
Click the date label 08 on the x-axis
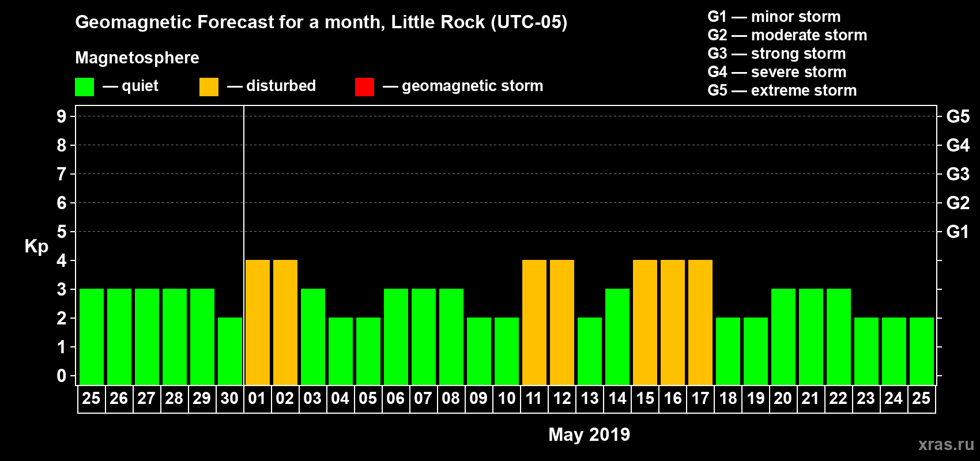coord(451,399)
